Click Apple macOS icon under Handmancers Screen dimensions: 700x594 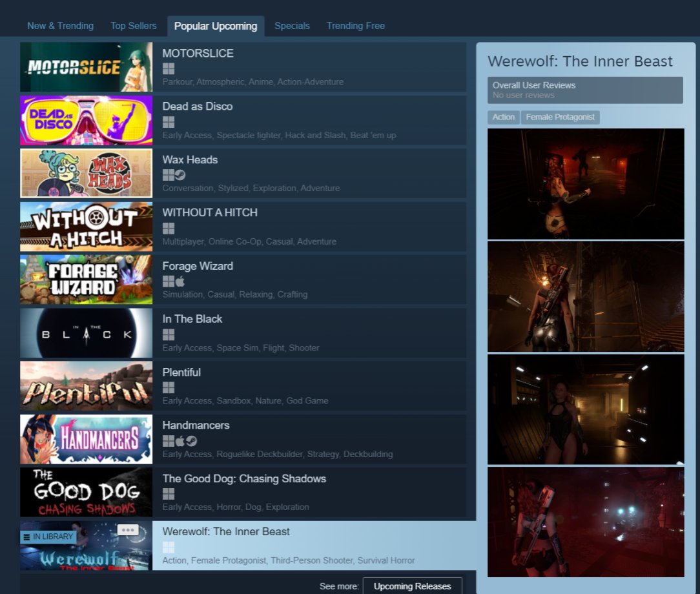point(180,441)
